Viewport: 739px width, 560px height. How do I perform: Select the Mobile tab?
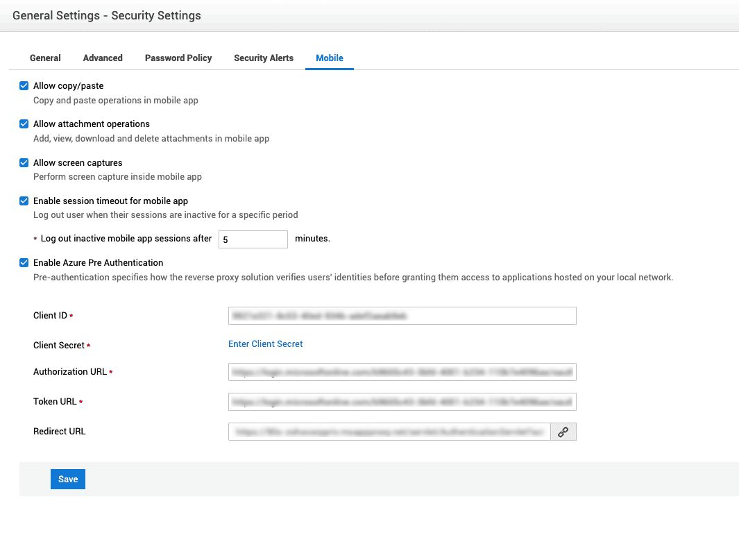[x=330, y=58]
